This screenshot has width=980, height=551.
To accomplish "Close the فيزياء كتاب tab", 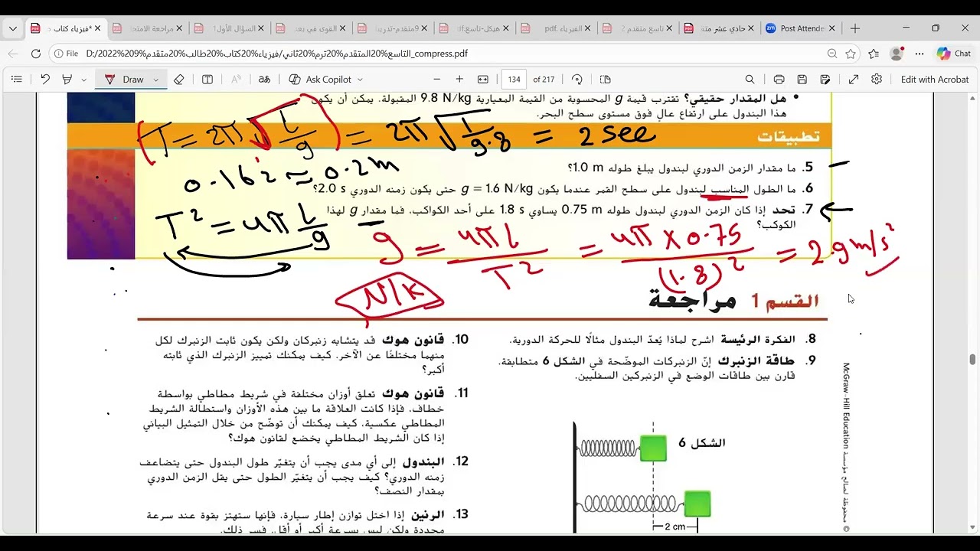I will [97, 28].
